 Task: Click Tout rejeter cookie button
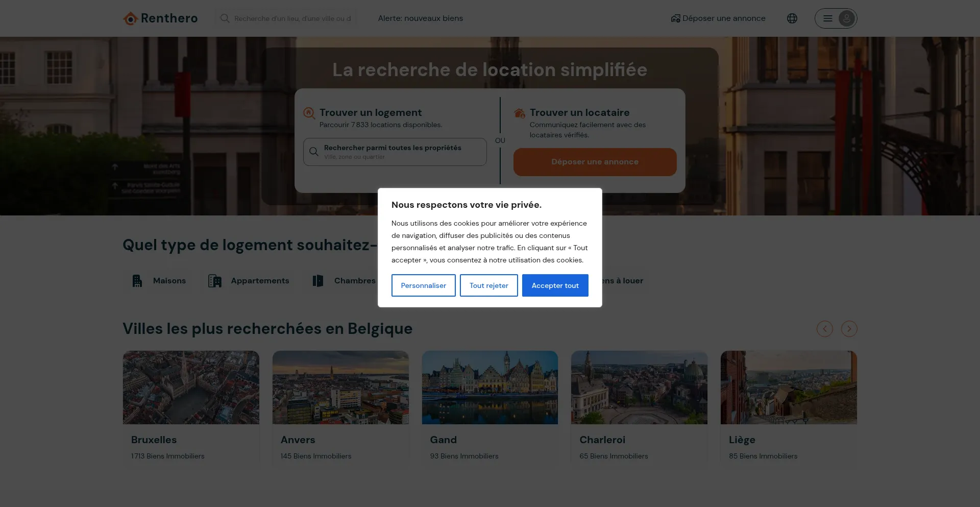point(489,285)
